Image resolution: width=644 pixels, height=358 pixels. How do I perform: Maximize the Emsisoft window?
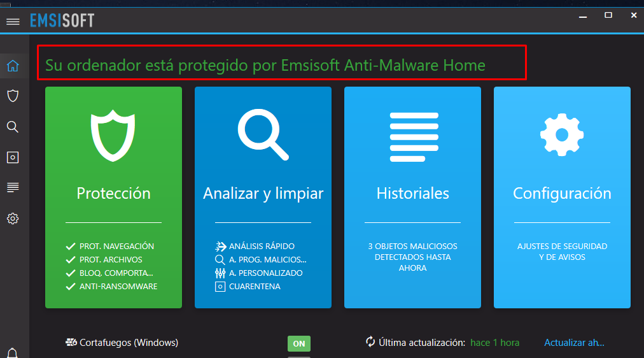608,15
